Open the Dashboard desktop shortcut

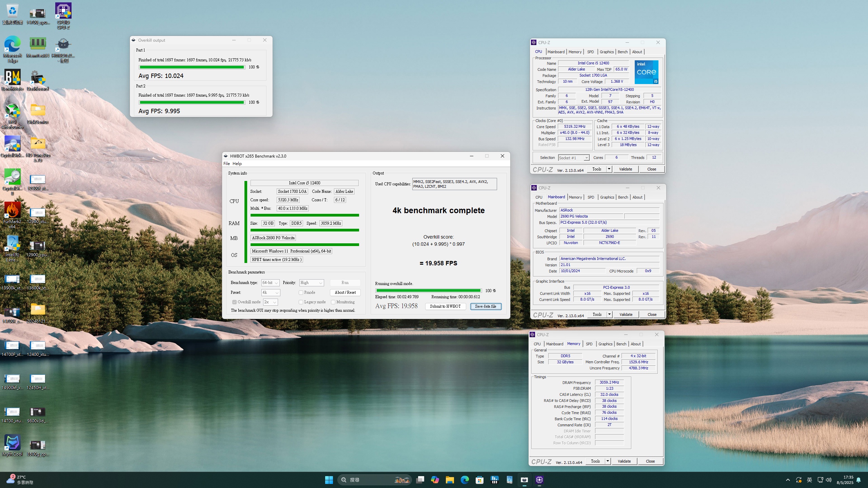pyautogui.click(x=38, y=80)
